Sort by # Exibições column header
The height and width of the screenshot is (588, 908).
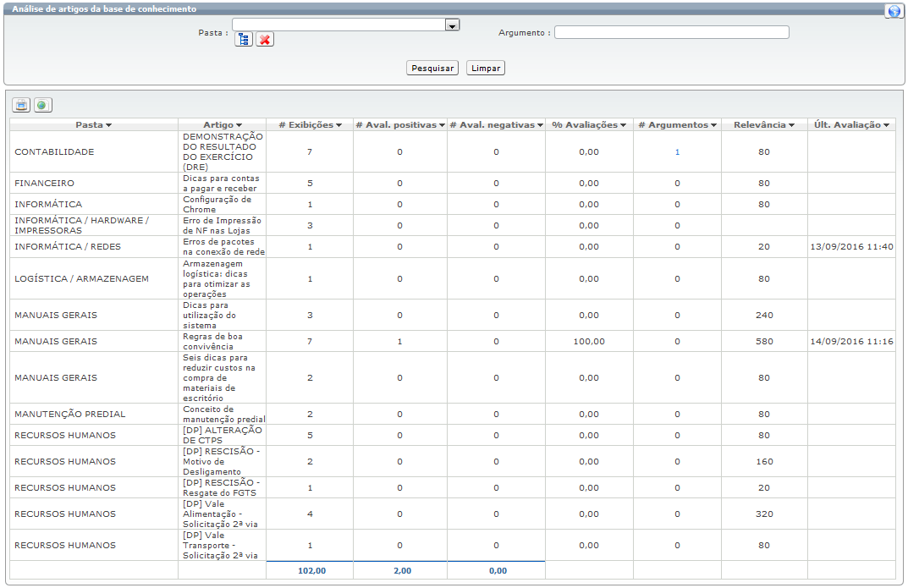pyautogui.click(x=310, y=125)
